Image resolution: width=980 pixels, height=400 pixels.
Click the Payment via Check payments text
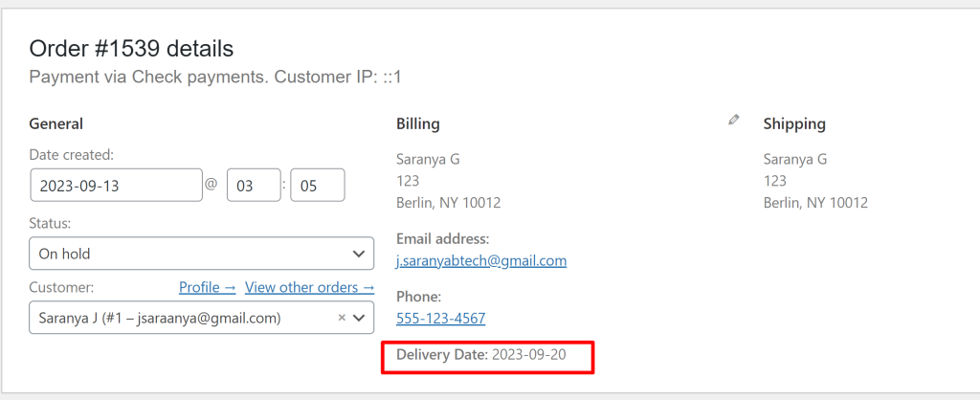[147, 77]
